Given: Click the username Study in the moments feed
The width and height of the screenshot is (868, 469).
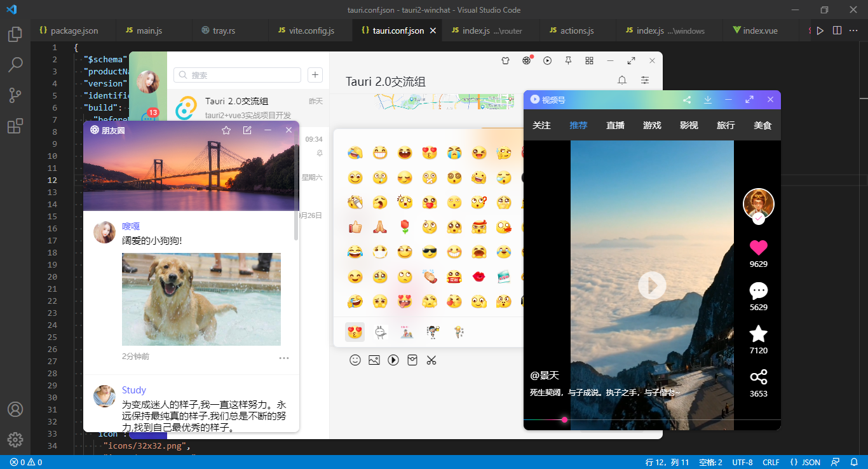Looking at the screenshot, I should pos(134,390).
